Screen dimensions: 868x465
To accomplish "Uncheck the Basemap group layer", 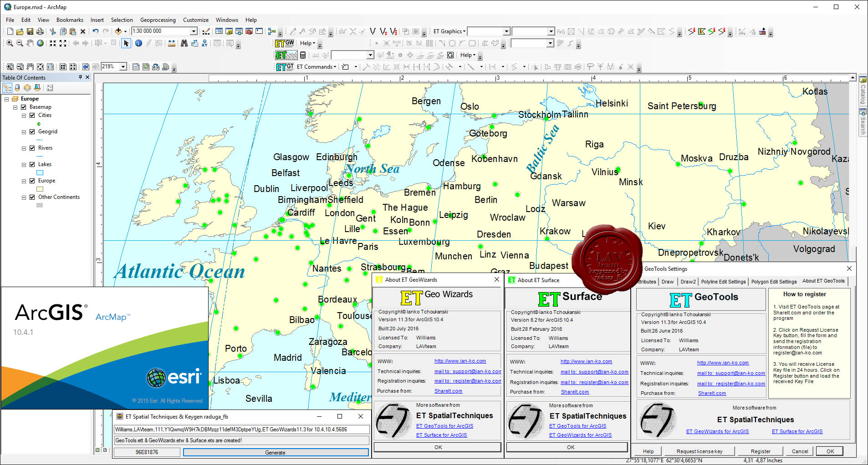I will click(24, 107).
